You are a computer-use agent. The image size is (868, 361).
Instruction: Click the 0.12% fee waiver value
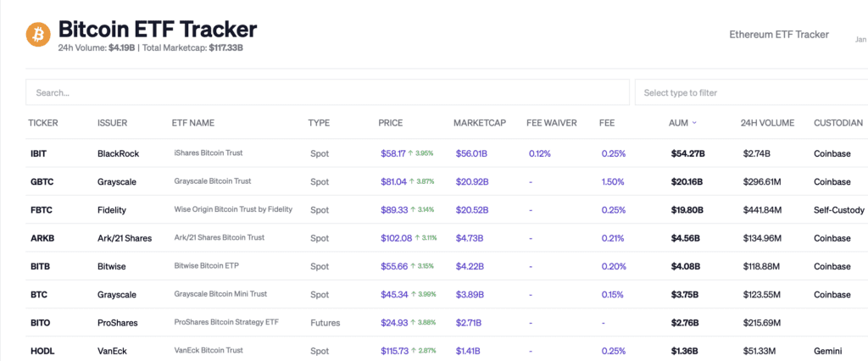540,154
